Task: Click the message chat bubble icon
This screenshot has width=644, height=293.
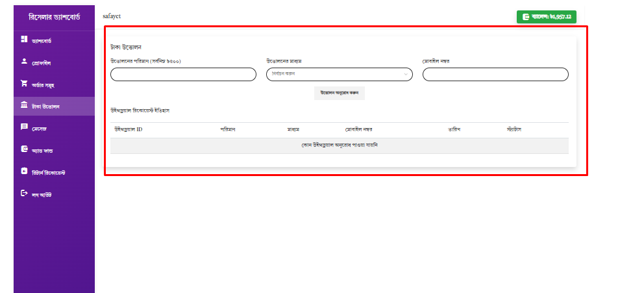Action: [24, 127]
